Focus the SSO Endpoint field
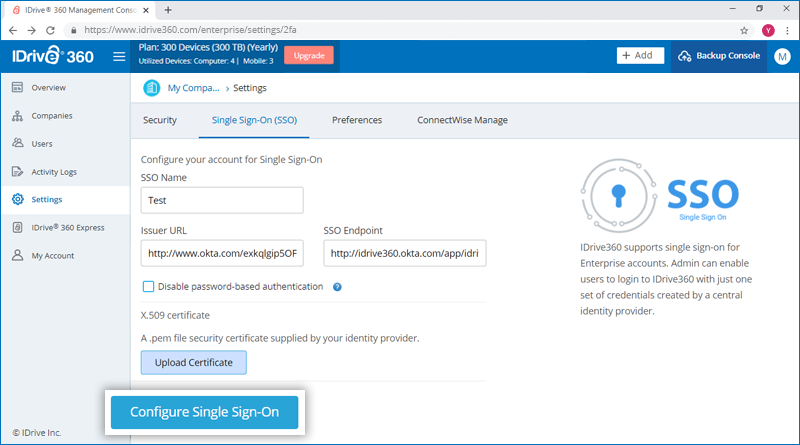This screenshot has height=445, width=800. click(x=405, y=253)
